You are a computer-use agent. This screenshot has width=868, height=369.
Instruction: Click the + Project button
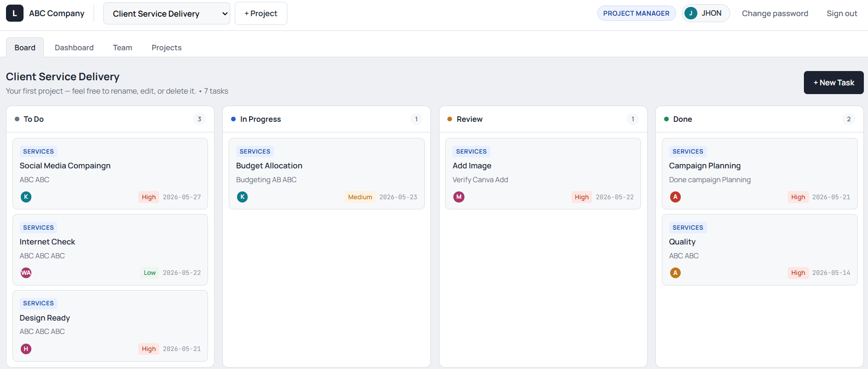click(x=261, y=13)
